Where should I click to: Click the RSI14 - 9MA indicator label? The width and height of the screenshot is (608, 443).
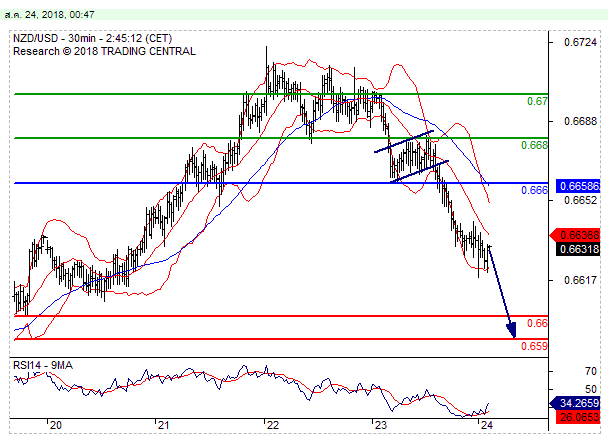[x=43, y=365]
